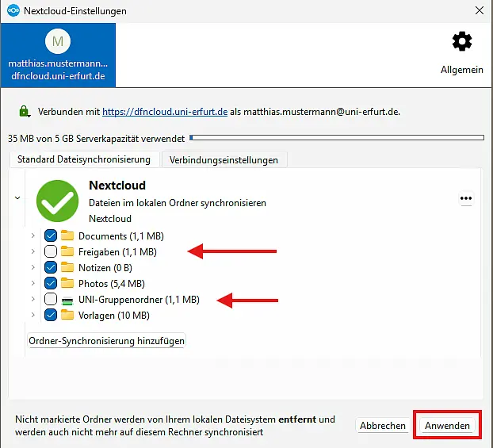Viewport: 493px width, 448px height.
Task: Open the dfncloud.uni-erfurt.de server link
Action: click(x=165, y=112)
